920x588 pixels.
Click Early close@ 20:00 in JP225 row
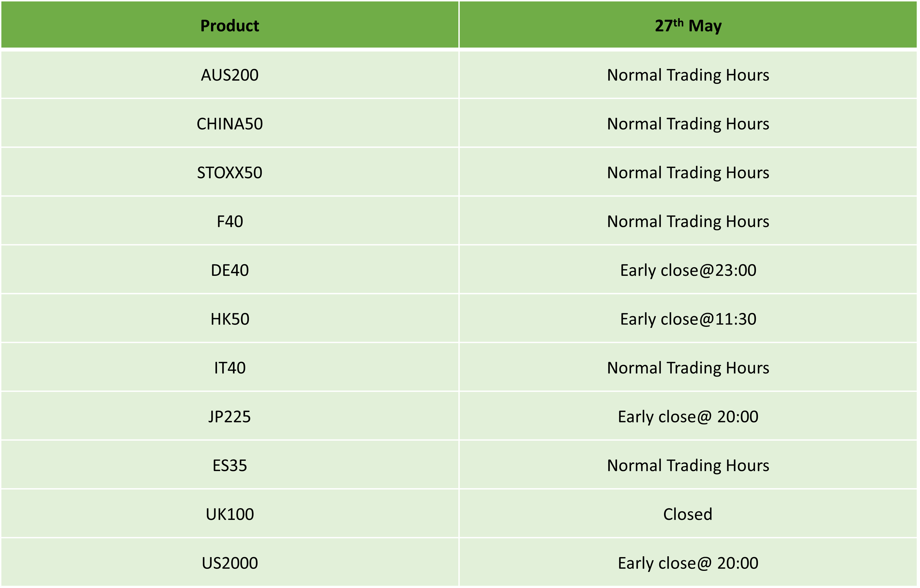[x=688, y=417]
